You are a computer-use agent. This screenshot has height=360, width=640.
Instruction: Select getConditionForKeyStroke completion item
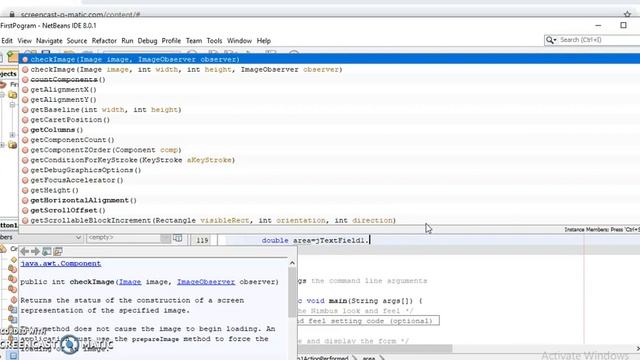329,160
